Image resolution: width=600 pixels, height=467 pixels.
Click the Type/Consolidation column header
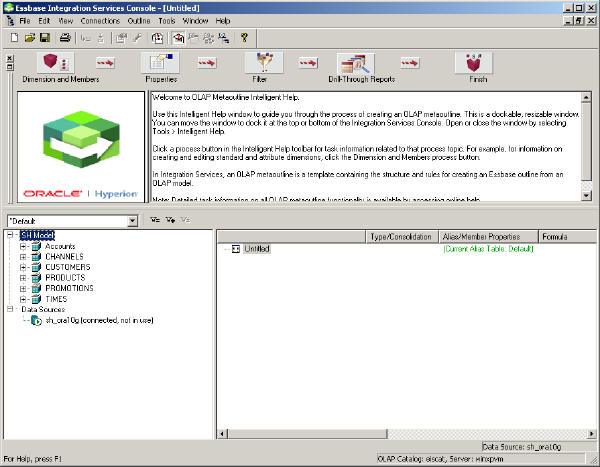(x=402, y=237)
